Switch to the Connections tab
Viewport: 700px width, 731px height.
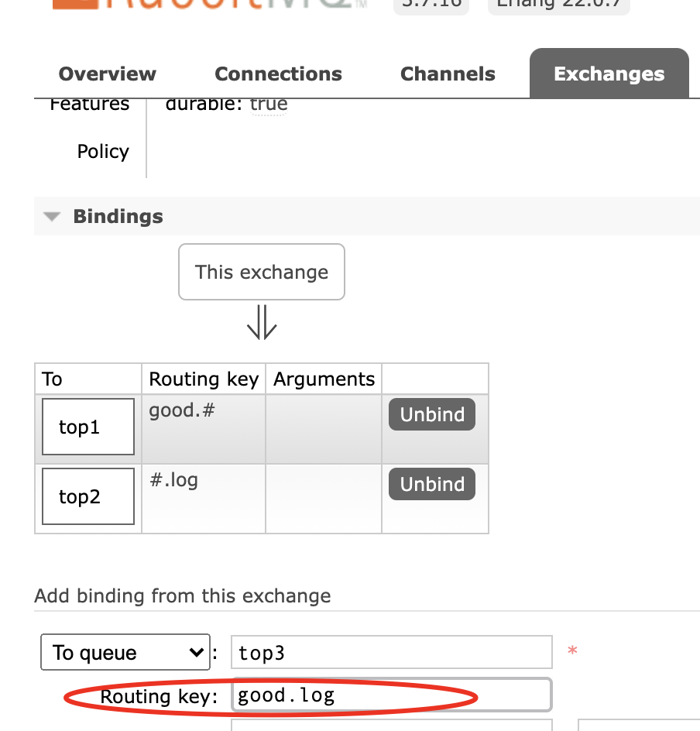click(278, 74)
